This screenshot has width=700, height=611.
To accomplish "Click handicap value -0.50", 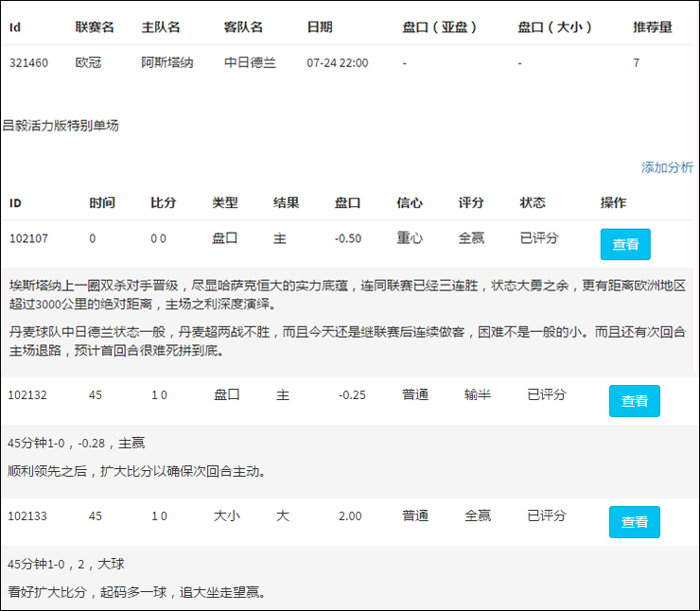I will coord(348,238).
